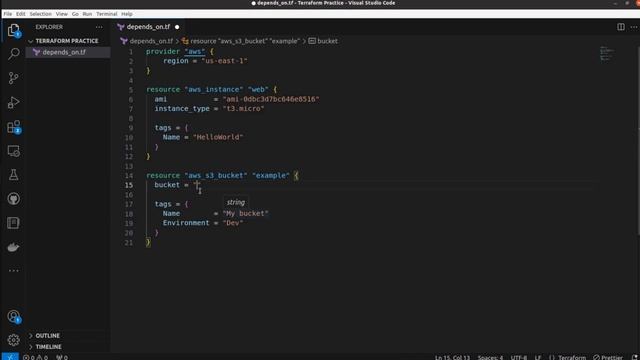Open the Source Control view
The image size is (640, 360).
tap(13, 78)
